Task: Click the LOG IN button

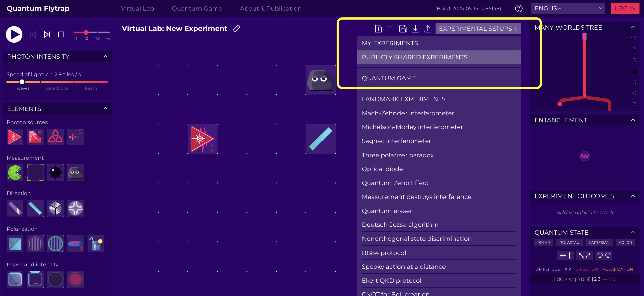Action: pos(625,8)
